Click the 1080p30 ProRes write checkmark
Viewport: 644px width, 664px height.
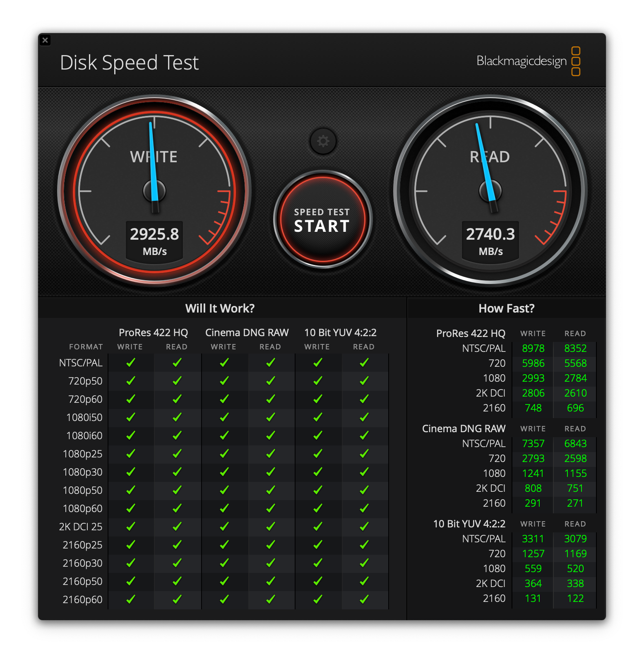coord(131,472)
